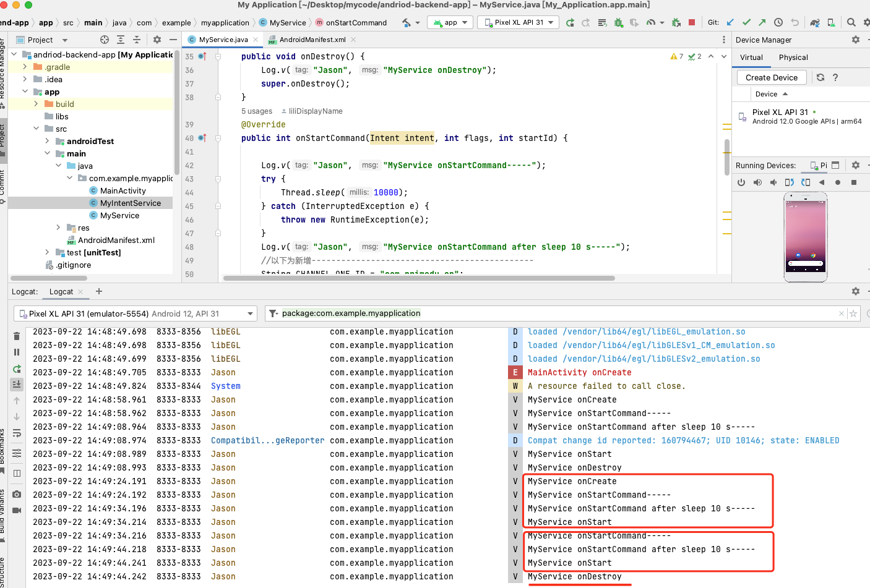Toggle Scroll to the End in Logcat

pos(17,384)
